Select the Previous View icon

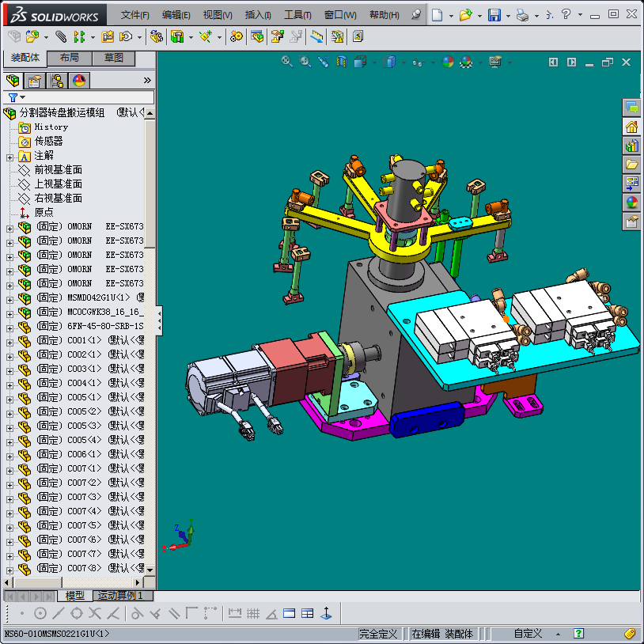324,62
